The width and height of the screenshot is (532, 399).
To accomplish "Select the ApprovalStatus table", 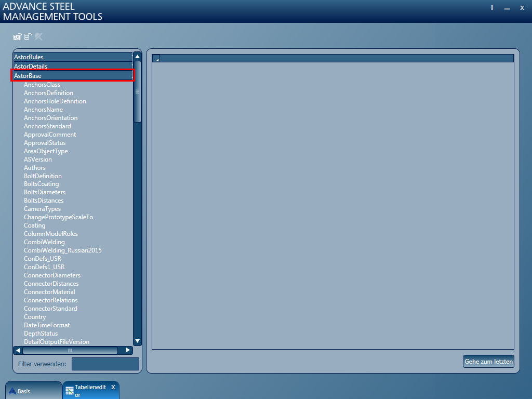I will coord(45,143).
